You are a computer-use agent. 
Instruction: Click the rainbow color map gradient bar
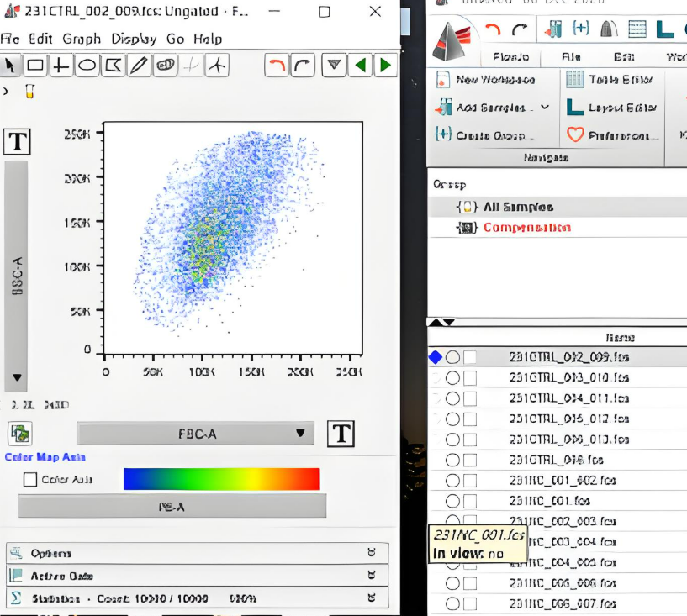point(221,479)
